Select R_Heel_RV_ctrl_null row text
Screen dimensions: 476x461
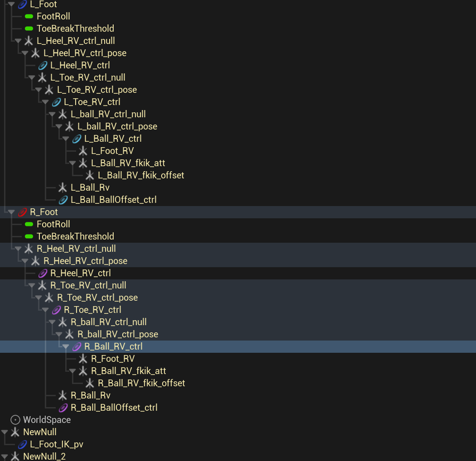click(x=76, y=249)
